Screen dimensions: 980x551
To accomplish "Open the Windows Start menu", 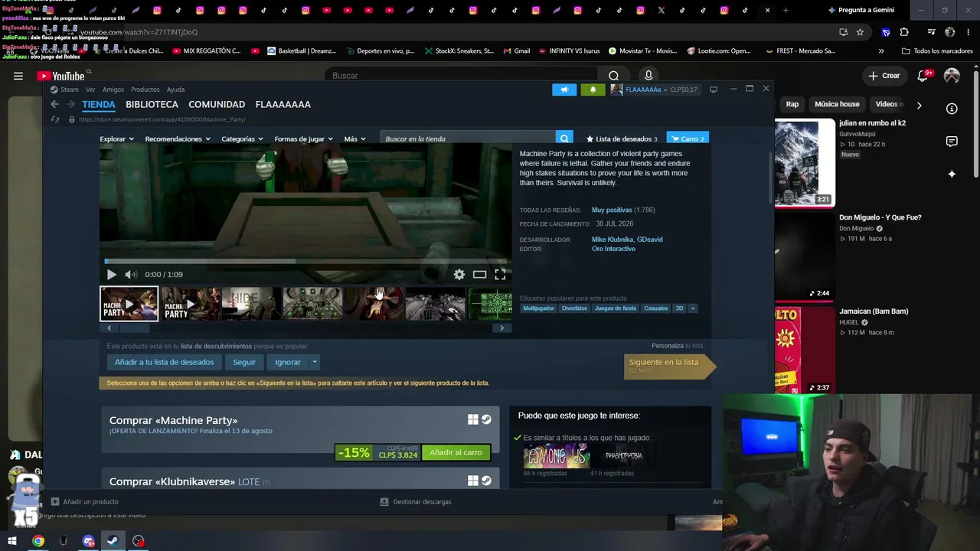I will [12, 541].
